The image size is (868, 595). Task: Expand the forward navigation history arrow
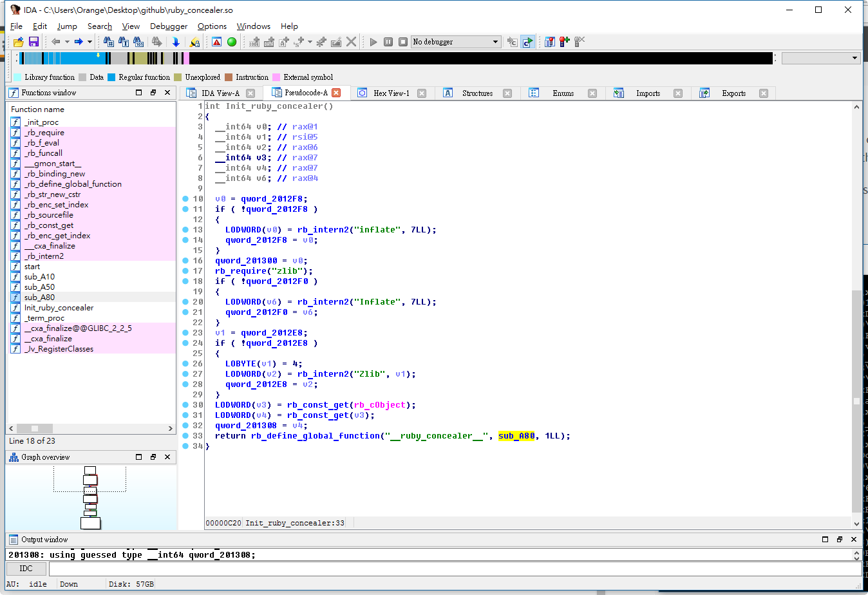90,42
